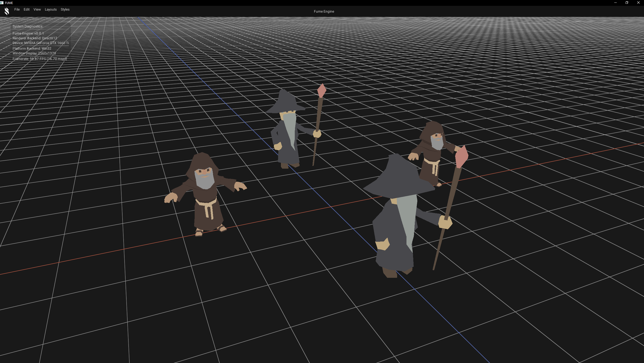Click the Fume flame logo icon
This screenshot has height=363, width=644.
pos(7,11)
